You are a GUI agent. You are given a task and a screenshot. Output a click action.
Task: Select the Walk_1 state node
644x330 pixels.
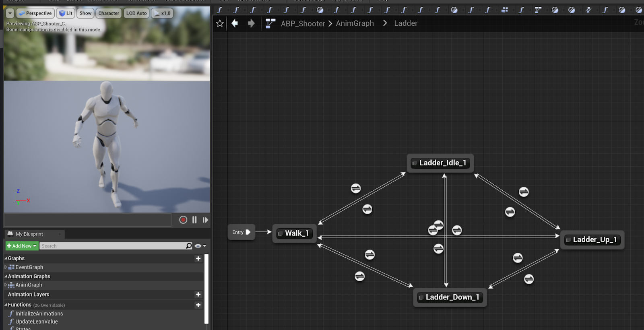(294, 233)
